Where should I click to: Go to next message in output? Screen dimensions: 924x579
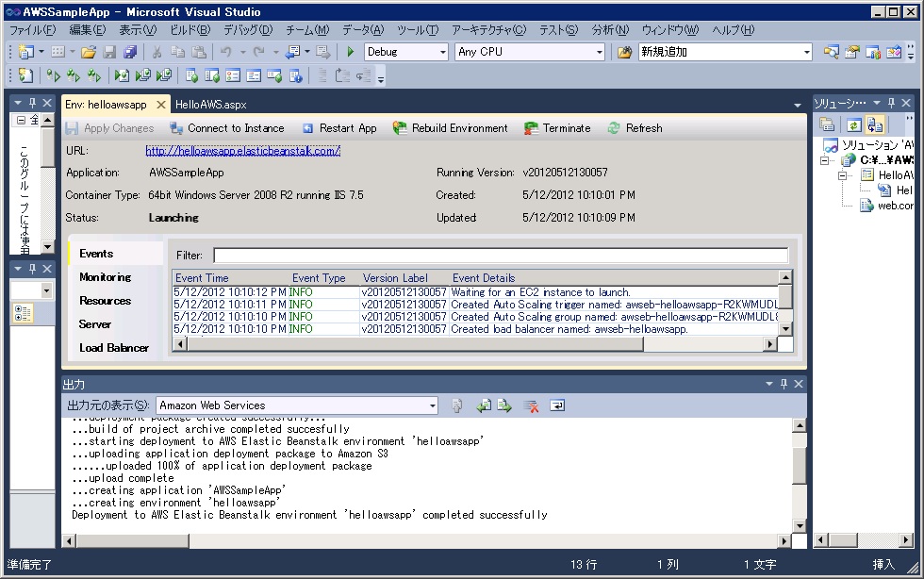tap(504, 405)
